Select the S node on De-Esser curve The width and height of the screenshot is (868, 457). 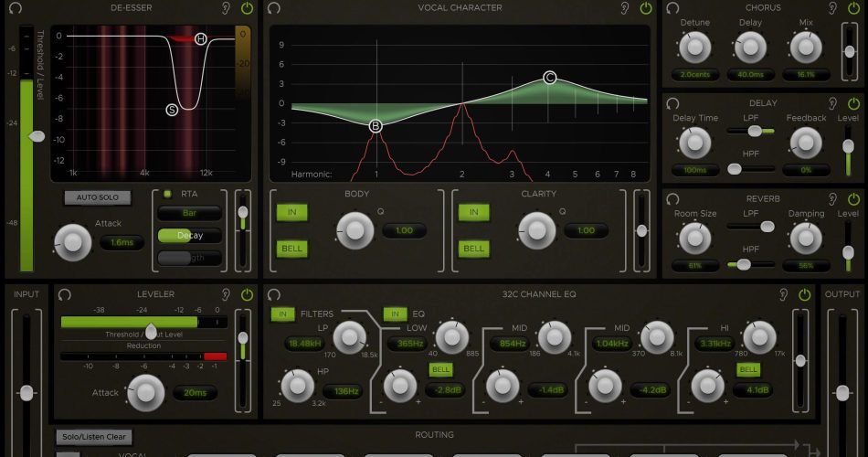[x=172, y=110]
